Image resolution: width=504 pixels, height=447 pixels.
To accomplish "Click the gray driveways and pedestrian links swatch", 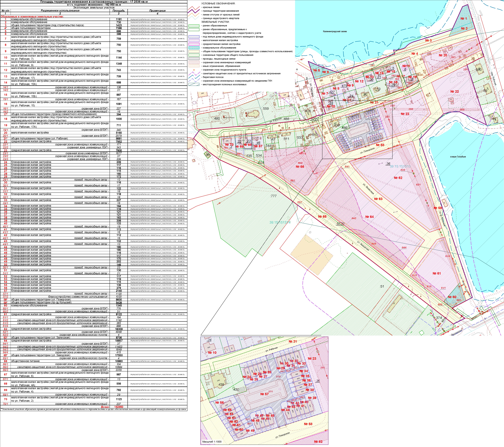I will (x=194, y=59).
